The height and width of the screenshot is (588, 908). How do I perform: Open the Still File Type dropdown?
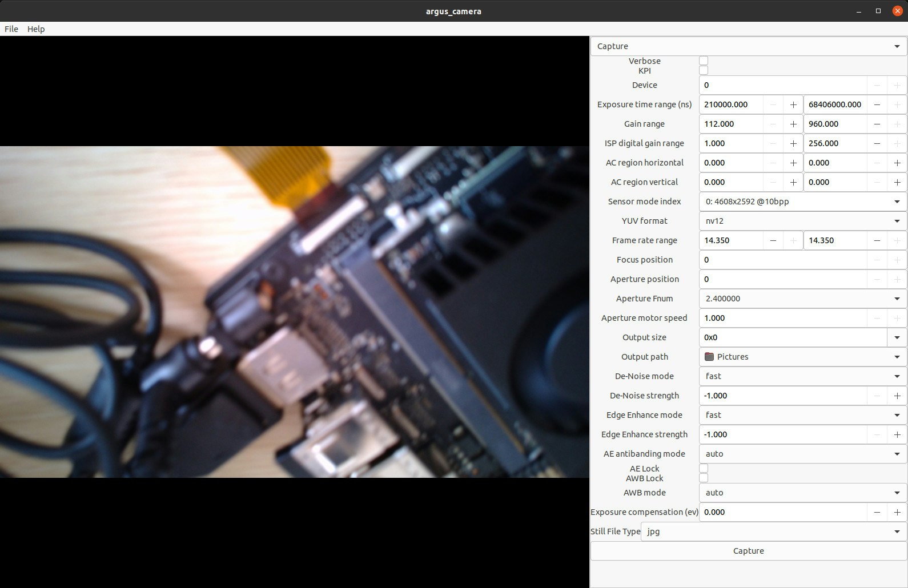774,531
